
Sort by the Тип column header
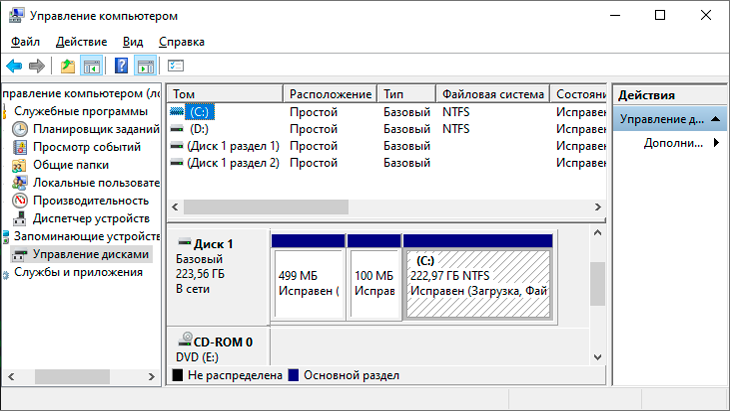point(406,94)
